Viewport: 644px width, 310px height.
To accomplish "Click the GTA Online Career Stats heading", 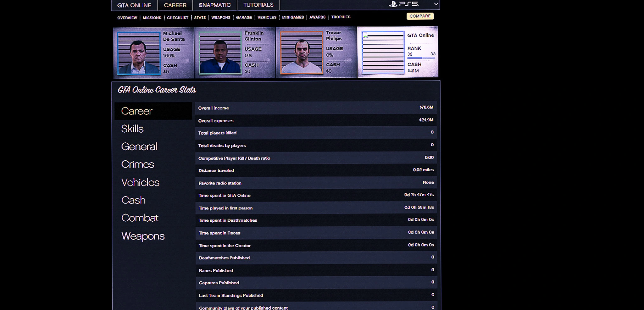I will pyautogui.click(x=157, y=90).
